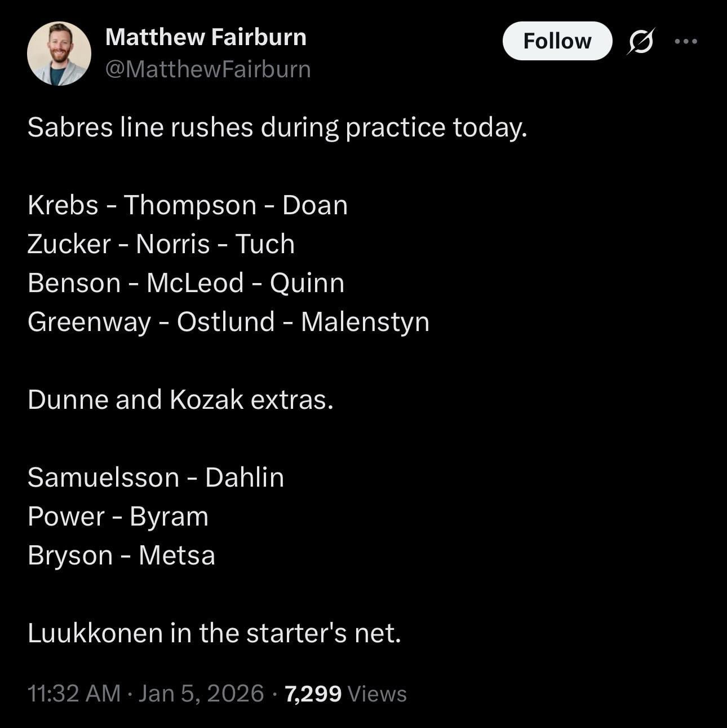Image resolution: width=727 pixels, height=728 pixels.
Task: Open the three-dot more options menu
Action: click(686, 41)
